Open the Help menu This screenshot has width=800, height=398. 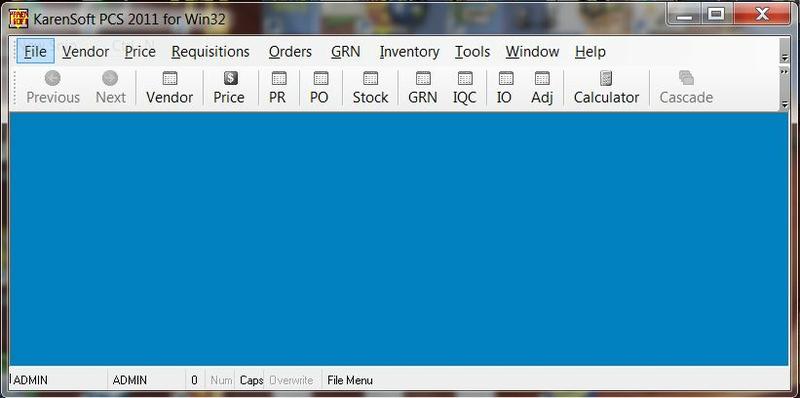(x=590, y=52)
